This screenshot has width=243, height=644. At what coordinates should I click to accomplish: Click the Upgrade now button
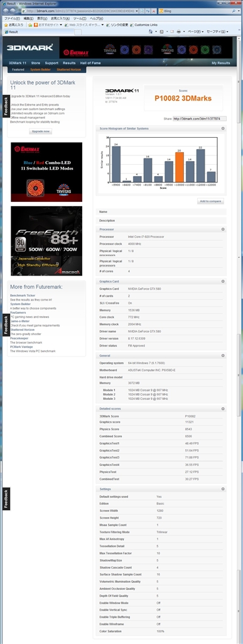tap(41, 131)
